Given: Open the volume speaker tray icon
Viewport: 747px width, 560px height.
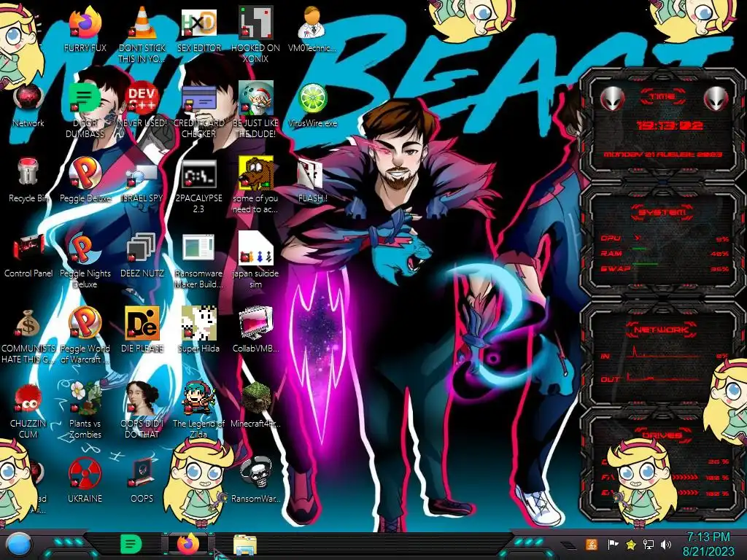Looking at the screenshot, I should tap(665, 544).
